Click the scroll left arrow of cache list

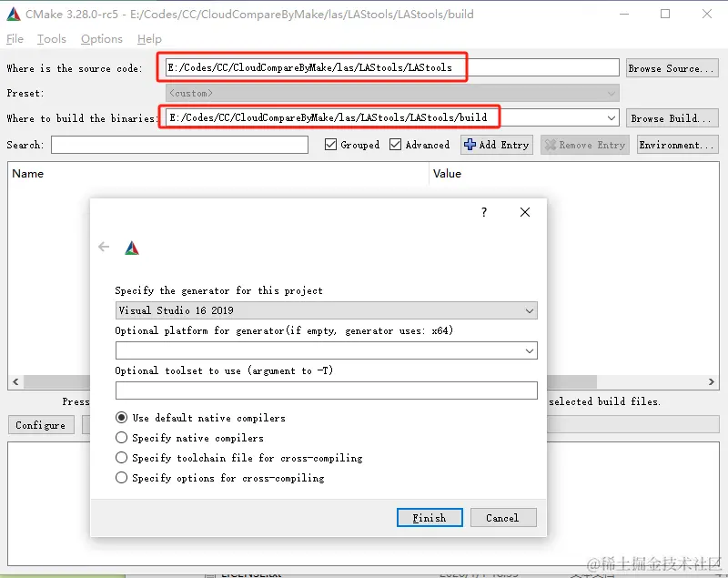click(15, 381)
